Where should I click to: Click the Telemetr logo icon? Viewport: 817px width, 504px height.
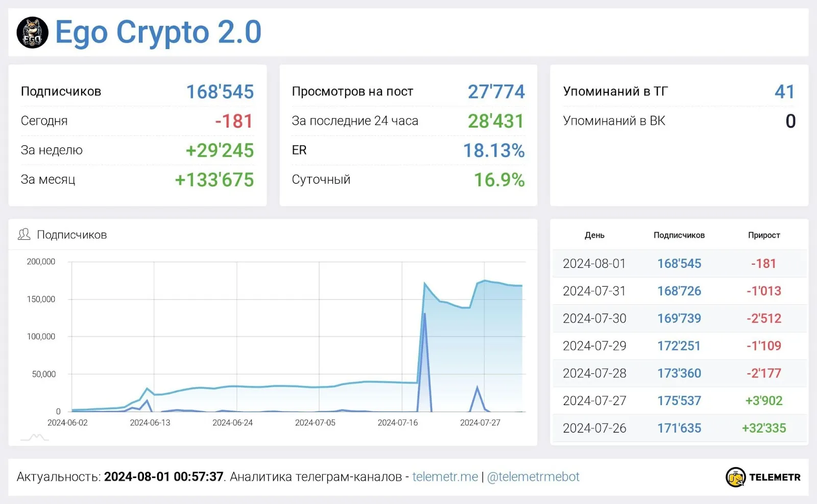point(735,477)
